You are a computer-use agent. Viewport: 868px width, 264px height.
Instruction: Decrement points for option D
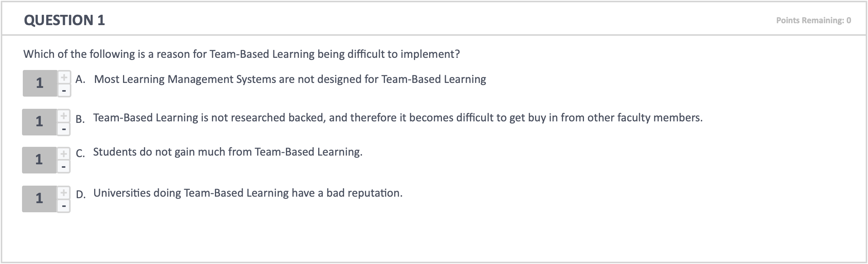[x=64, y=206]
